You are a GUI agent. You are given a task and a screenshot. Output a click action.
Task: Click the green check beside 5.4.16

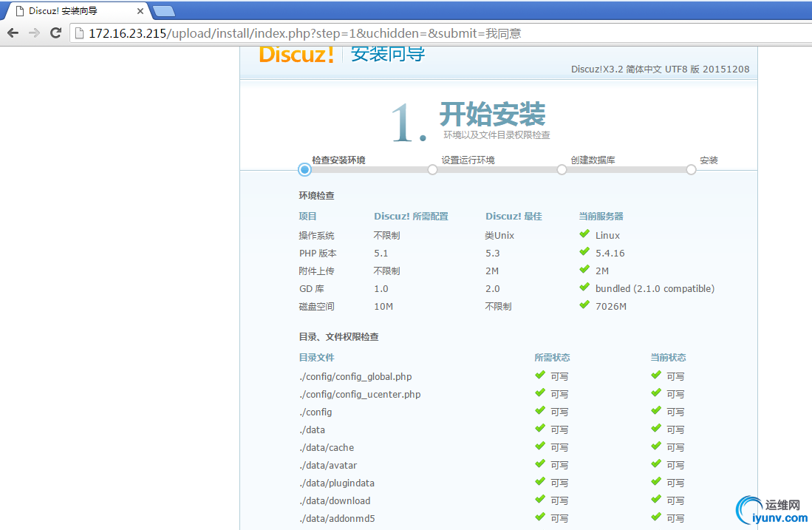coord(584,251)
